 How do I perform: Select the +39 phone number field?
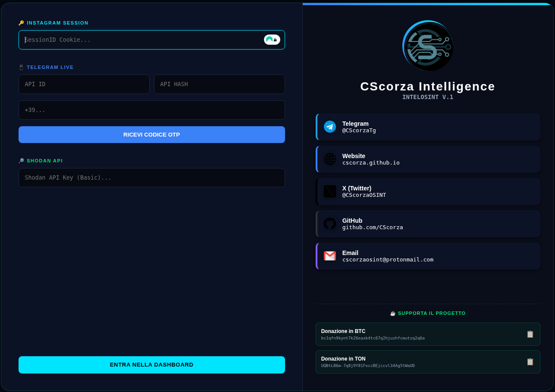point(152,110)
